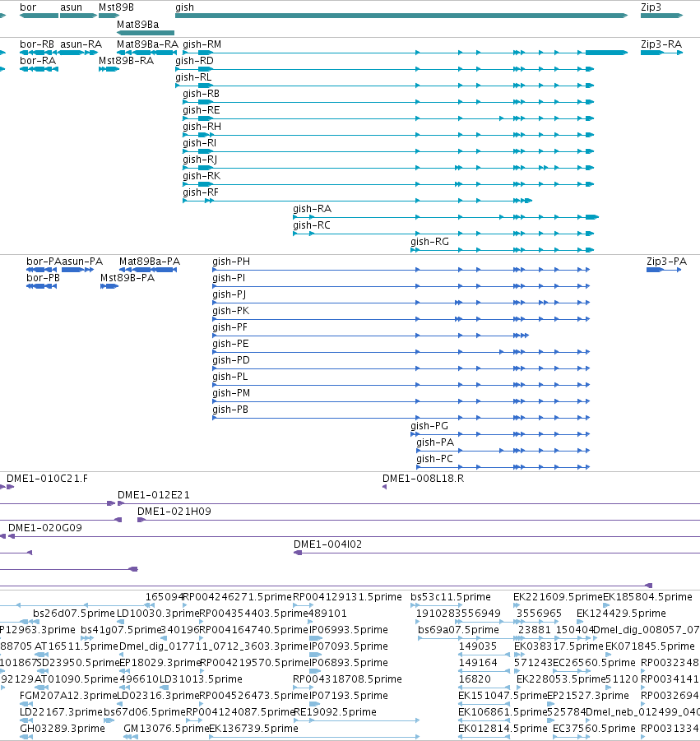This screenshot has height=741, width=700.
Task: Click the gish-PL protein label
Action: coord(229,377)
